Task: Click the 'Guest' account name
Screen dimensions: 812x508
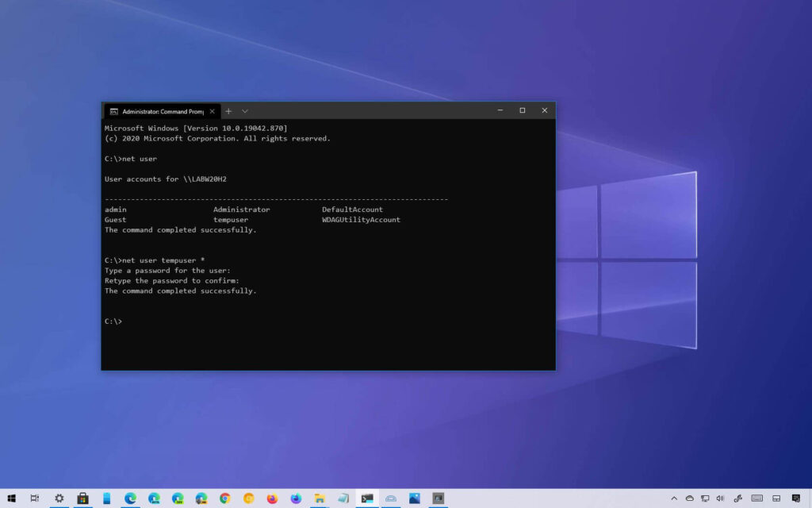Action: point(116,220)
